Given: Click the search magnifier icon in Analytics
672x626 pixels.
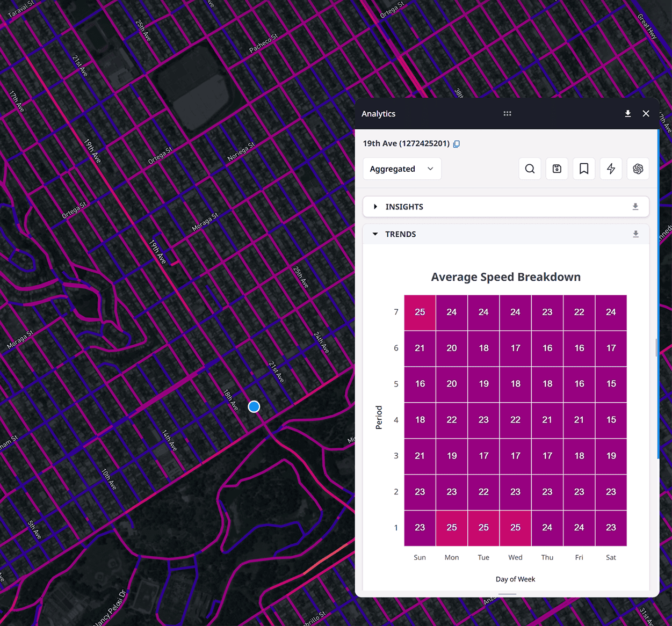Looking at the screenshot, I should (530, 169).
